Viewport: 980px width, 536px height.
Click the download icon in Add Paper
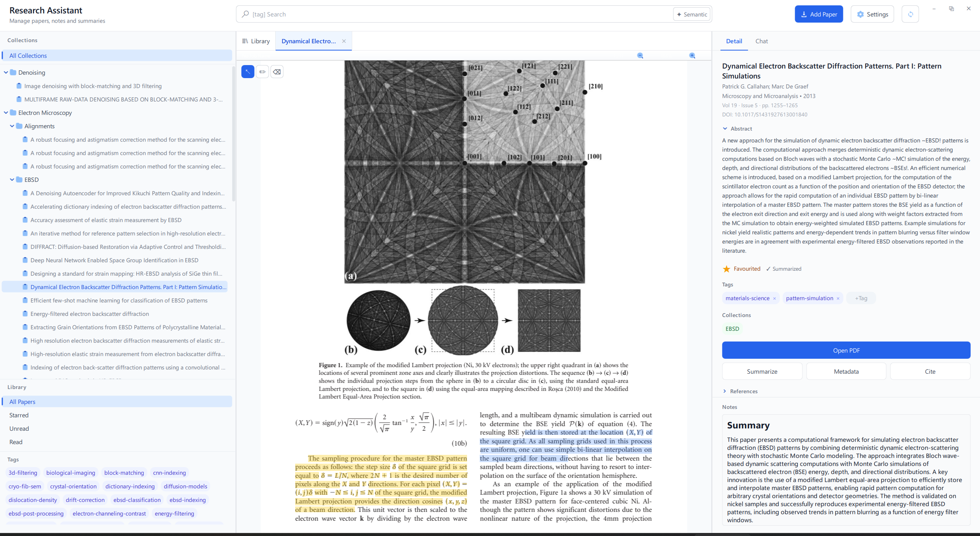coord(804,14)
